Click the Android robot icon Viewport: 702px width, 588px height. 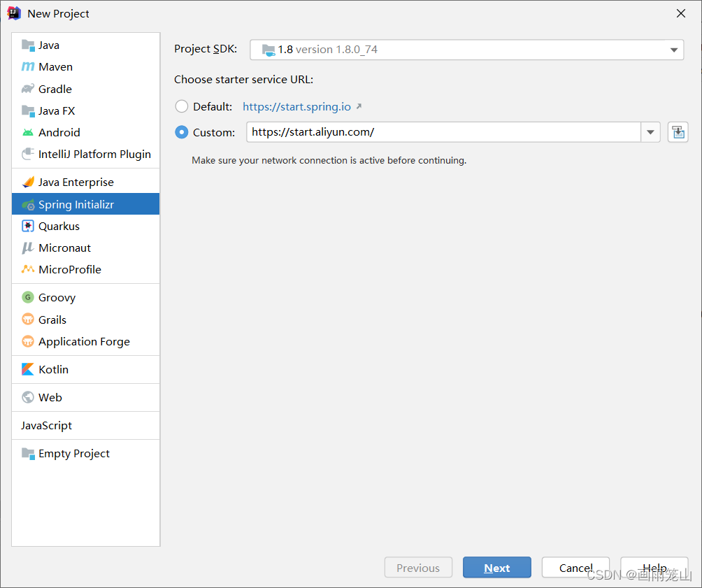click(28, 133)
